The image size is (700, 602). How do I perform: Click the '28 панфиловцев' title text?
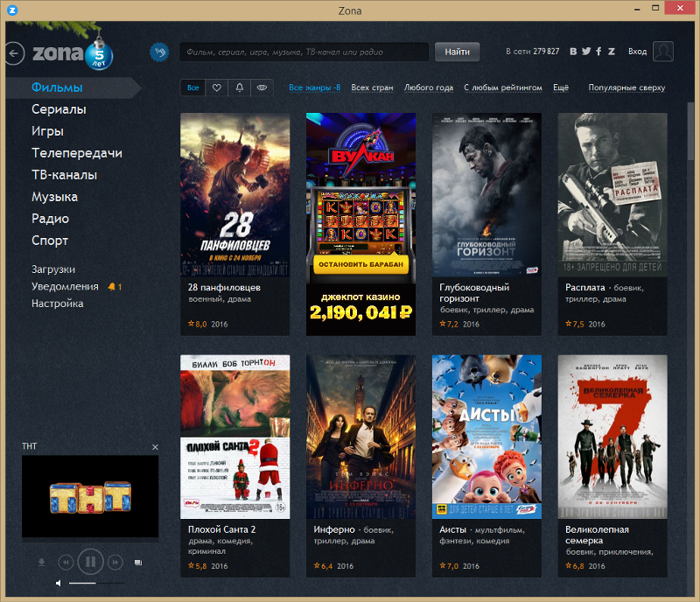coord(224,288)
